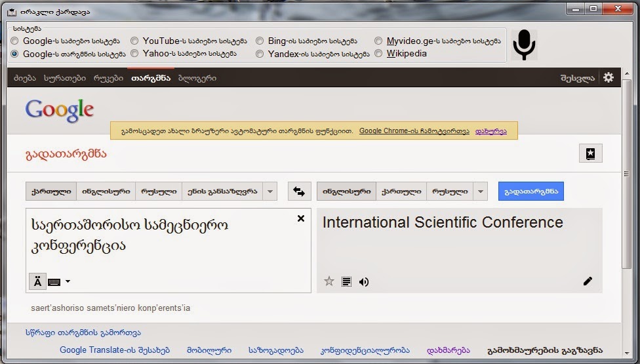
Task: Open the რუკები tab in Google bar
Action: pyautogui.click(x=108, y=78)
